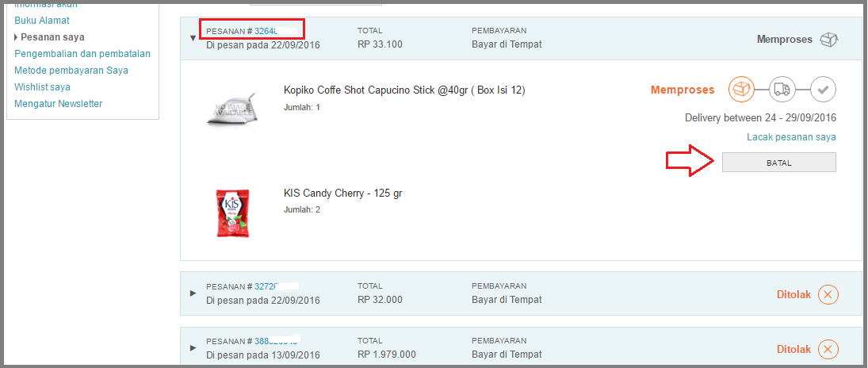868x368 pixels.
Task: Select Pesanan saya menu item
Action: [x=52, y=37]
